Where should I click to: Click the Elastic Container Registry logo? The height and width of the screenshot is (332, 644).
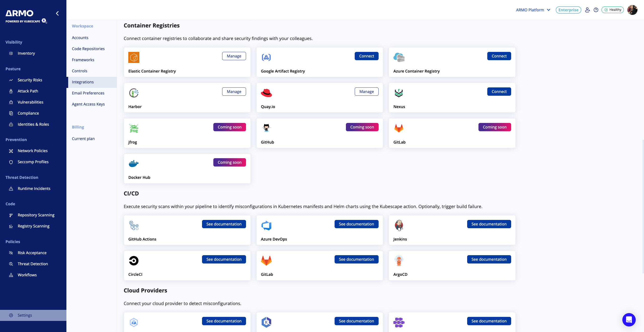point(134,57)
